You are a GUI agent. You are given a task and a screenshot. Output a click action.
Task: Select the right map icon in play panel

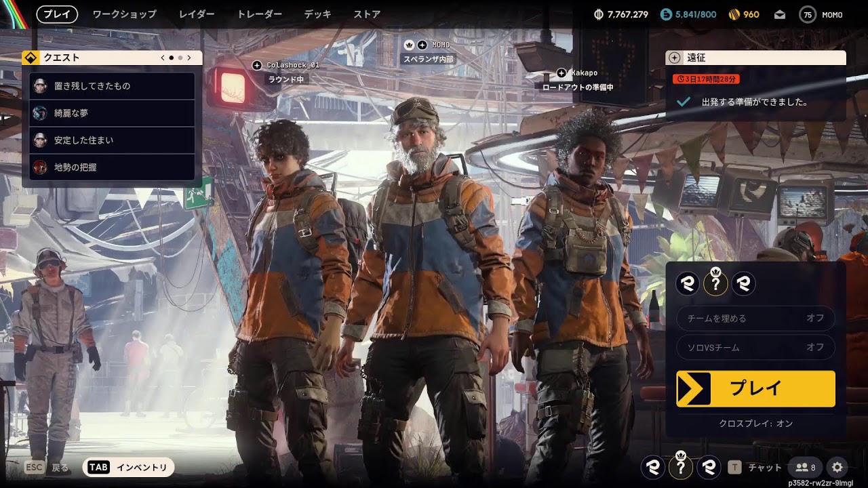pos(743,283)
